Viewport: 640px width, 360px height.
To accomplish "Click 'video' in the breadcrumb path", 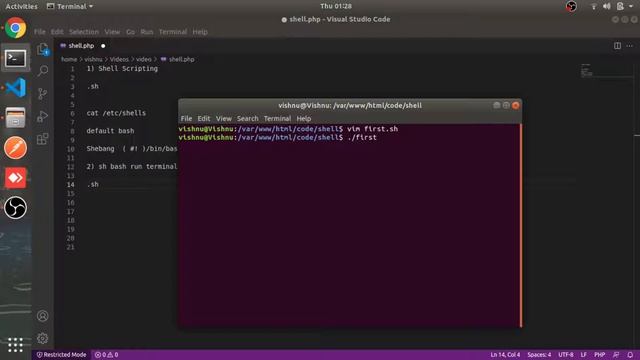I will point(144,59).
